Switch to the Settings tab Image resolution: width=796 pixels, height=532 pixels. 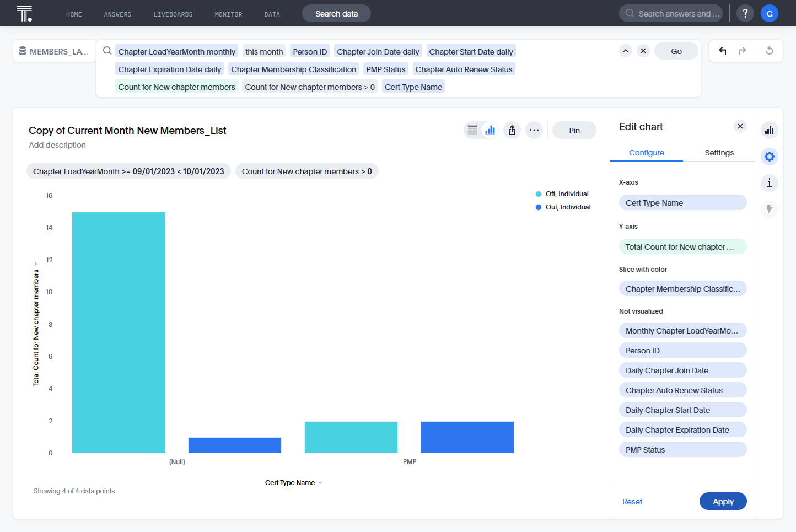(719, 153)
